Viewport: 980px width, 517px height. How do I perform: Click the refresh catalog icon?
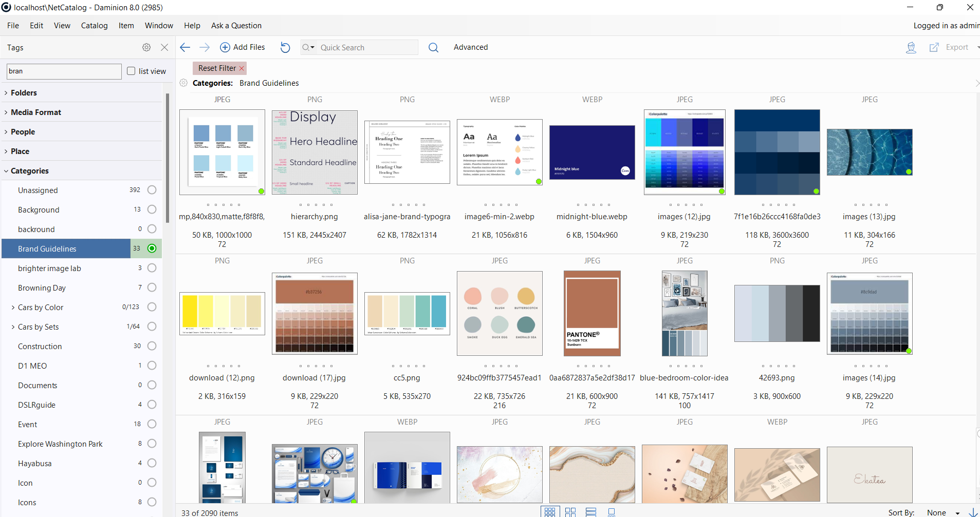[285, 47]
